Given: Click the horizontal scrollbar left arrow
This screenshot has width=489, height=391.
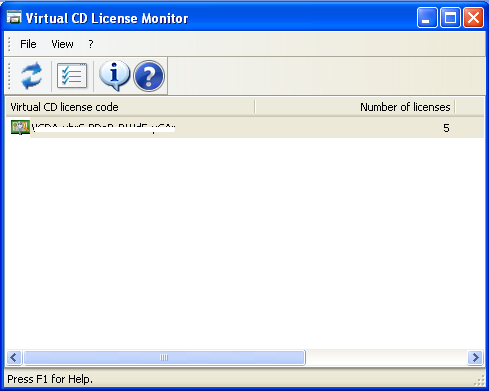Looking at the screenshot, I should [14, 358].
